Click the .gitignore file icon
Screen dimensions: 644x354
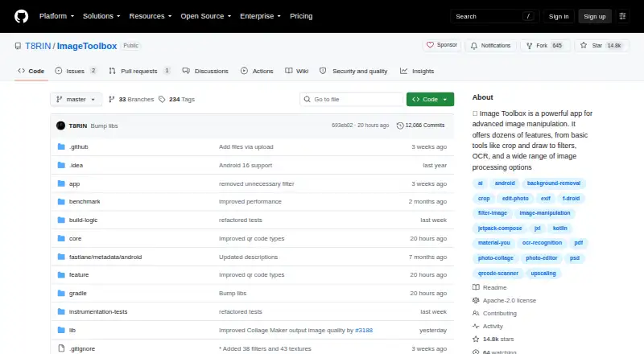(x=61, y=348)
